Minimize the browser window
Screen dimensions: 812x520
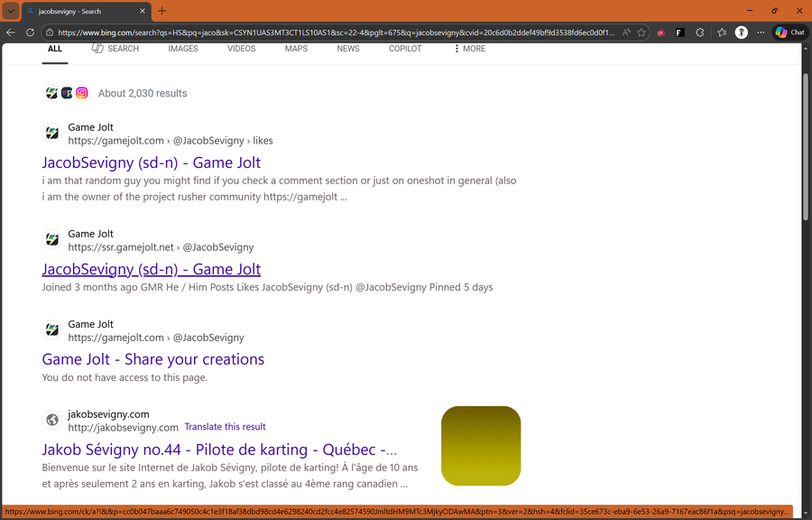coord(750,11)
